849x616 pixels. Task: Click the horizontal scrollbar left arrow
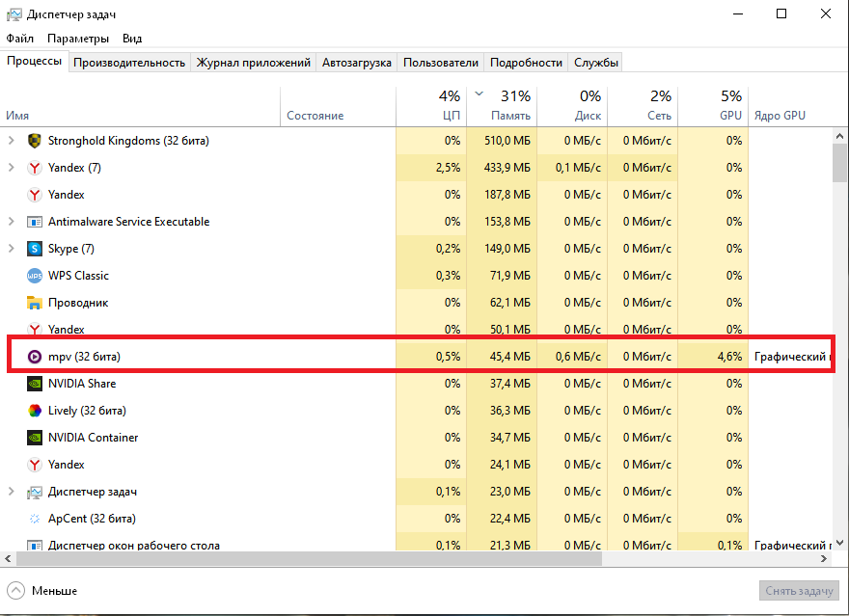[x=8, y=559]
